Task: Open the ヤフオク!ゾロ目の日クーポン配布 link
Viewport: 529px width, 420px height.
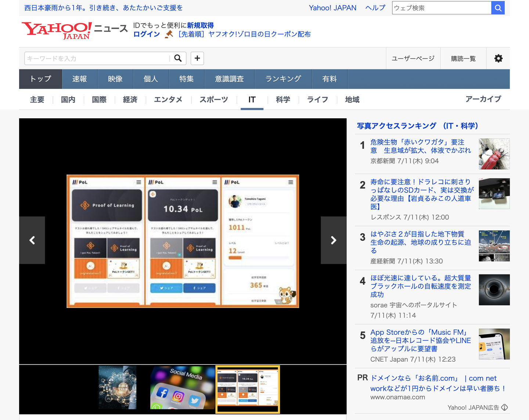Action: click(244, 34)
